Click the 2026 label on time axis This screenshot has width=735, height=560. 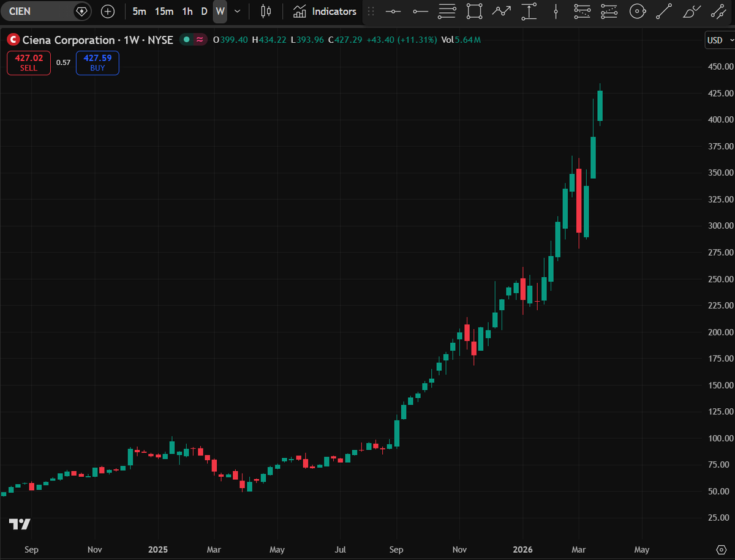tap(522, 550)
